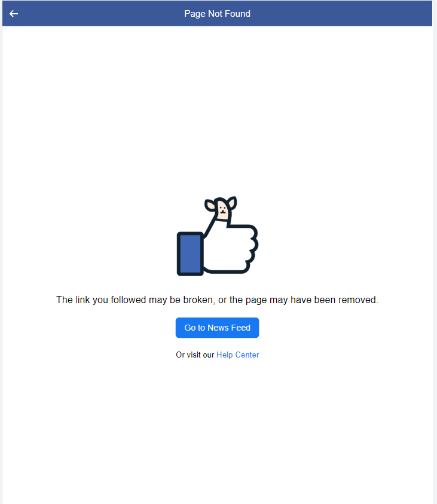Screen dimensions: 437x504
Task: Click the word "Found" in the header
Action: coord(237,14)
